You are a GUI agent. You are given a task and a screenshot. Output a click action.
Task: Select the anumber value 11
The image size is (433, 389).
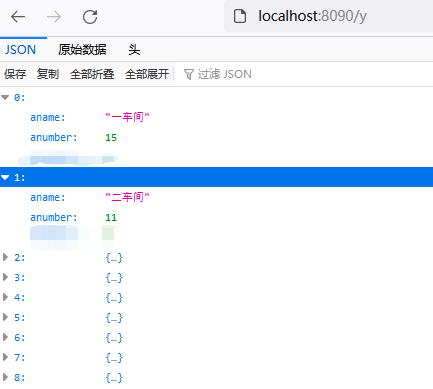(111, 218)
